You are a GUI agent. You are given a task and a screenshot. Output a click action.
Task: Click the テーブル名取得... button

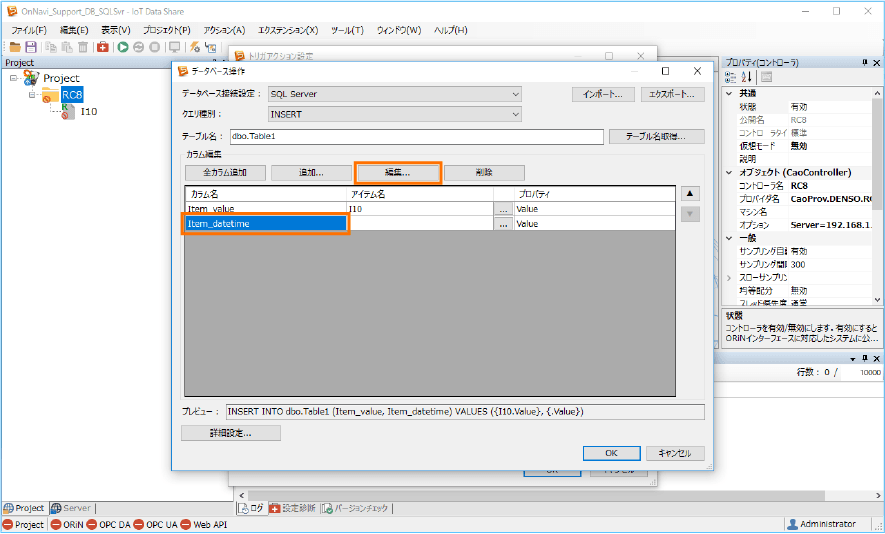point(657,137)
